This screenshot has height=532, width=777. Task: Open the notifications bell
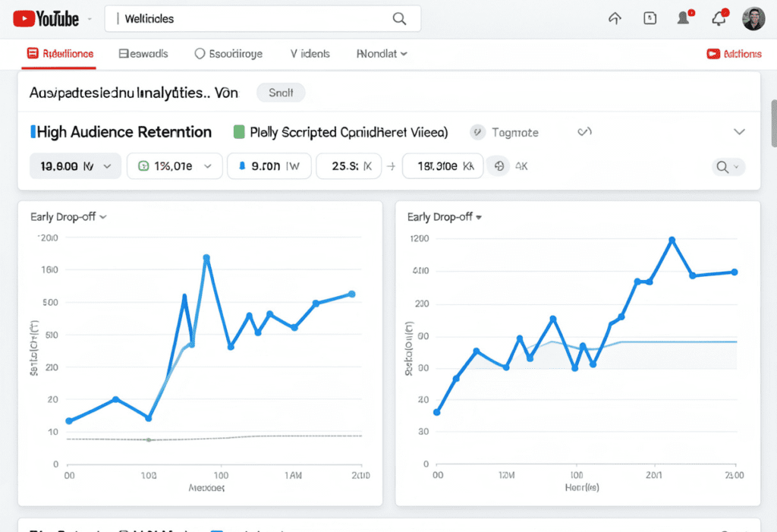click(719, 19)
